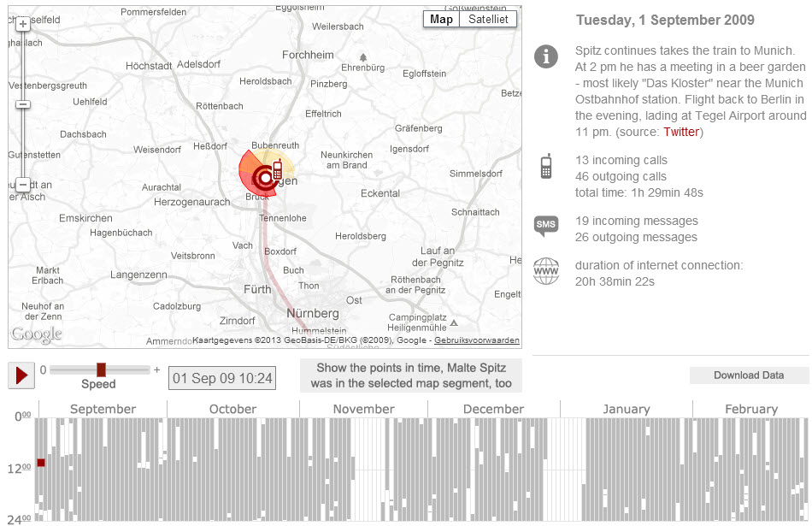812x526 pixels.
Task: Click the Eckental label on the map
Action: coord(380,193)
